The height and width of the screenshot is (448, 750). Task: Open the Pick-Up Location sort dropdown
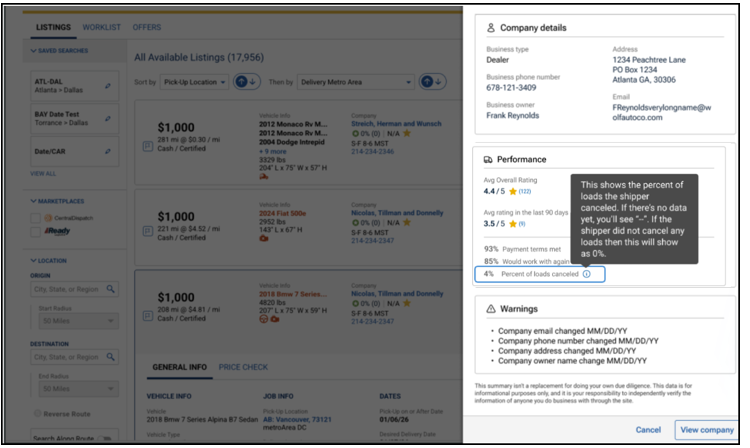[194, 82]
